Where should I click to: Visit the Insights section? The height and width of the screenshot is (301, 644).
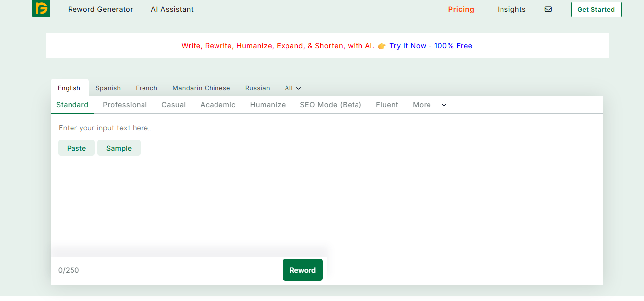click(511, 9)
